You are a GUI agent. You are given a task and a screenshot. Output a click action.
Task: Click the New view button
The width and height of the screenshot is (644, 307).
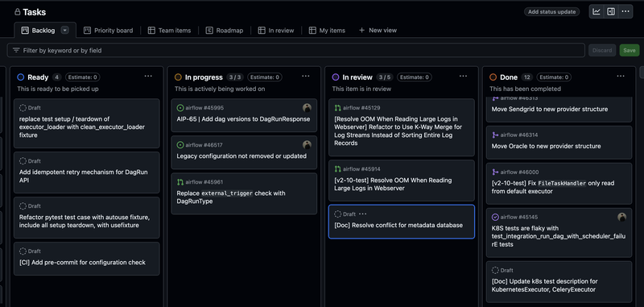click(378, 31)
